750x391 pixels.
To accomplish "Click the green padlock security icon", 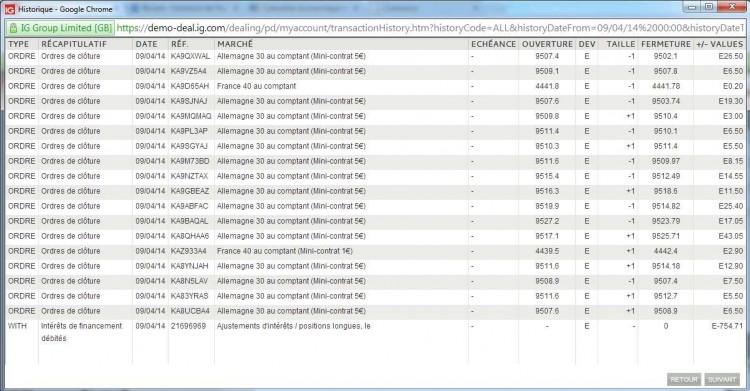I will pos(13,28).
